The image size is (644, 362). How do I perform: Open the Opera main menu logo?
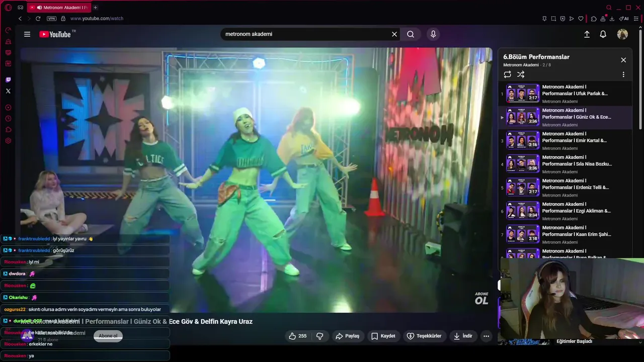tap(8, 8)
